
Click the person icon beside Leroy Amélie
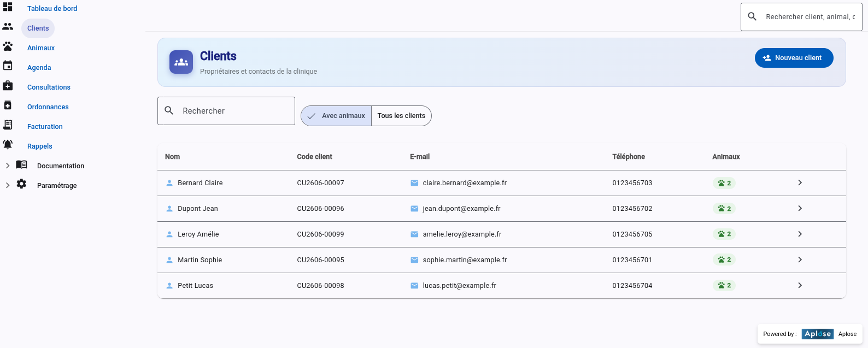(x=169, y=234)
